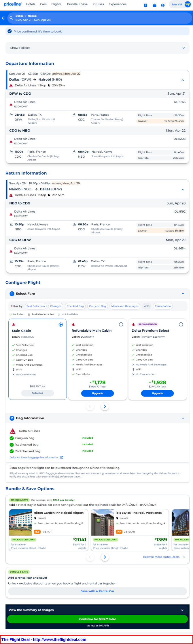
Task: Open the Cars tab
Action: click(43, 4)
